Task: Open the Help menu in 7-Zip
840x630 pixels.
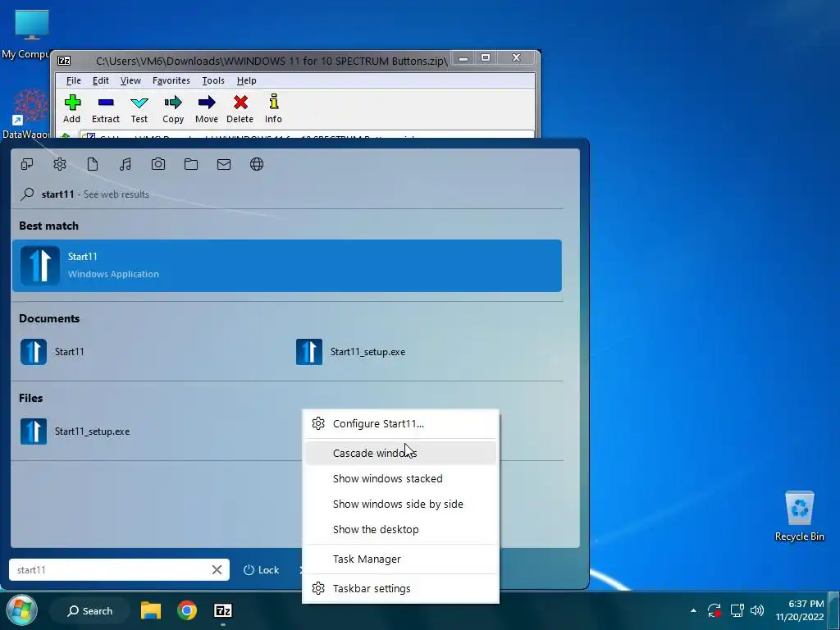Action: point(246,80)
